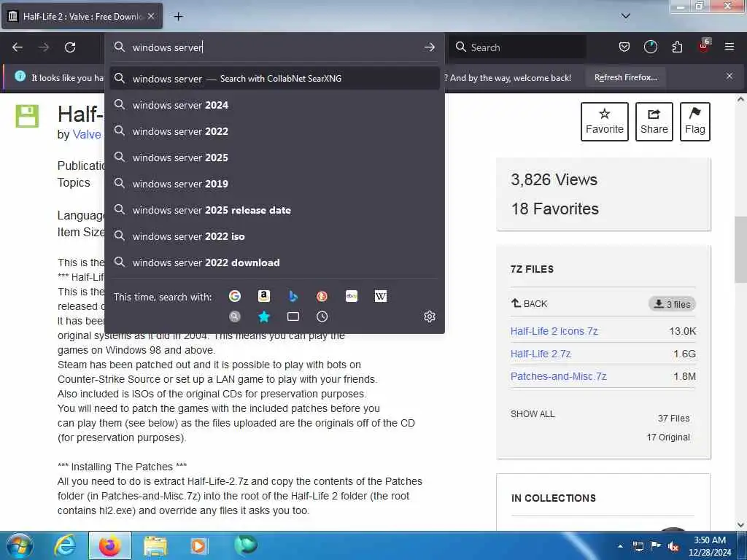Select suggestion windows server 2022 download
747x560 pixels.
coord(274,262)
